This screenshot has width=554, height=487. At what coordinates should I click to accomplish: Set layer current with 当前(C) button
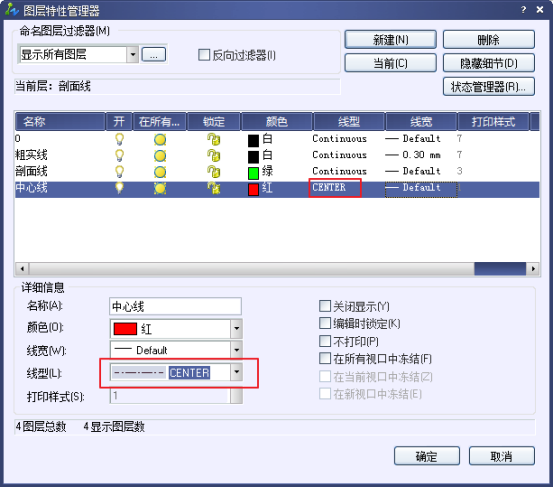click(x=390, y=63)
